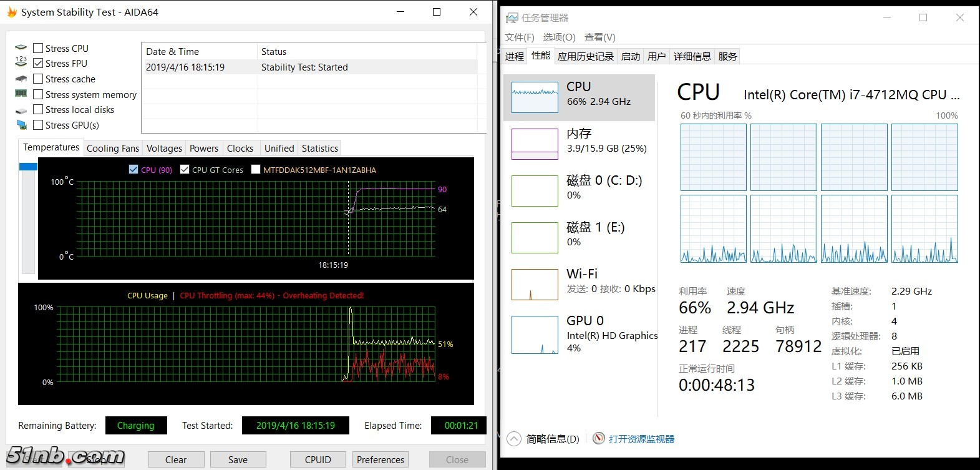This screenshot has width=980, height=470.
Task: Click the monitor icon beside Stress GPU(s)
Action: [x=21, y=125]
